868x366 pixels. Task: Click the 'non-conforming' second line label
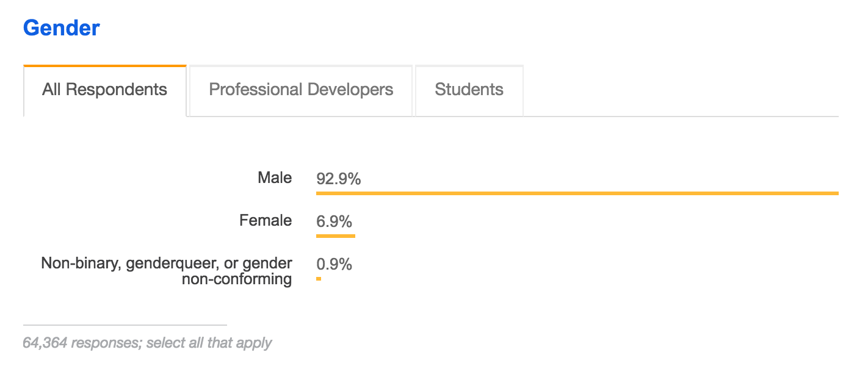pos(237,279)
